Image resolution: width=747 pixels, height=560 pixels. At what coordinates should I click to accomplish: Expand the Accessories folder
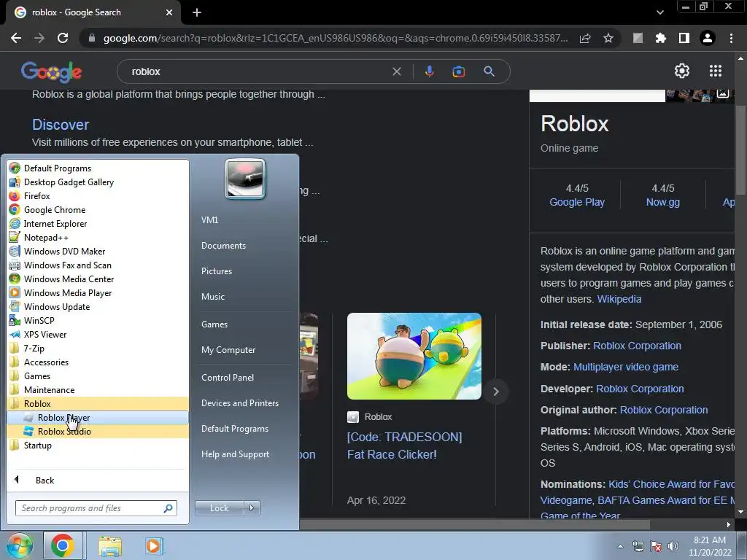(x=98, y=362)
